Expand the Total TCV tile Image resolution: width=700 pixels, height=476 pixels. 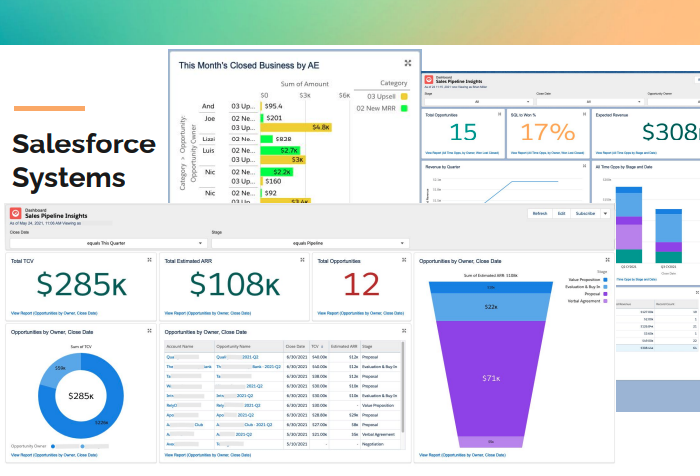tap(150, 260)
